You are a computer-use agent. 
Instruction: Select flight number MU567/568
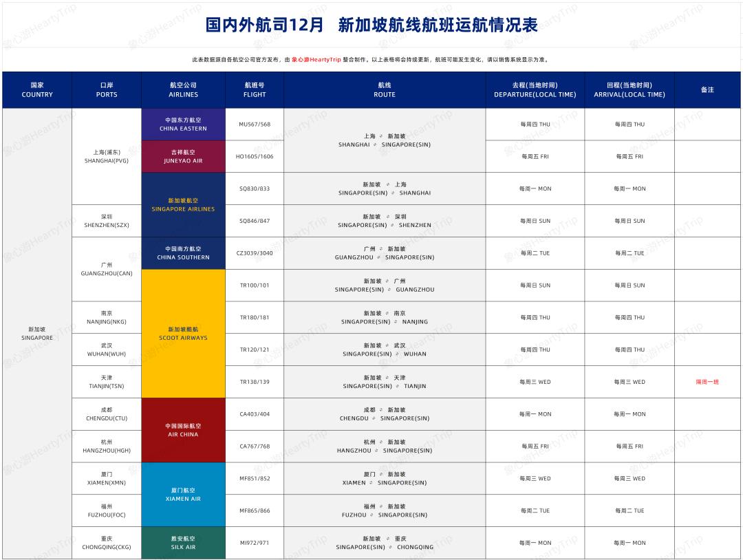click(x=255, y=125)
